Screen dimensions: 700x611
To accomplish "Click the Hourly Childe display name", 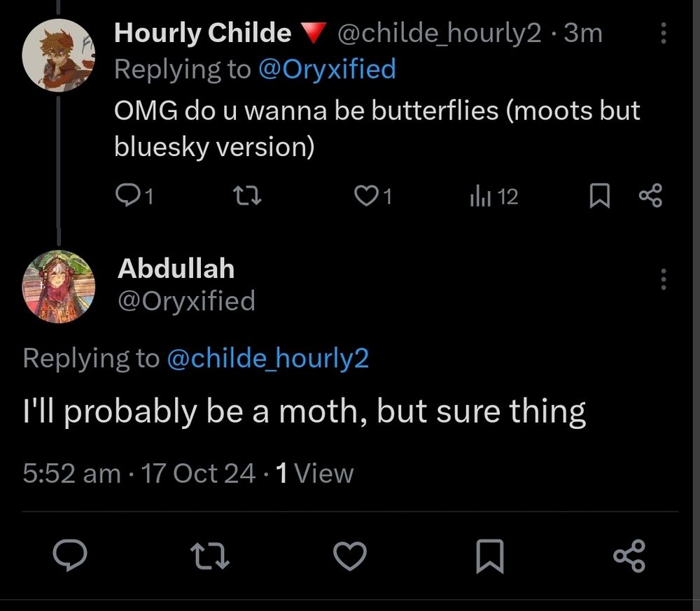I will [202, 33].
